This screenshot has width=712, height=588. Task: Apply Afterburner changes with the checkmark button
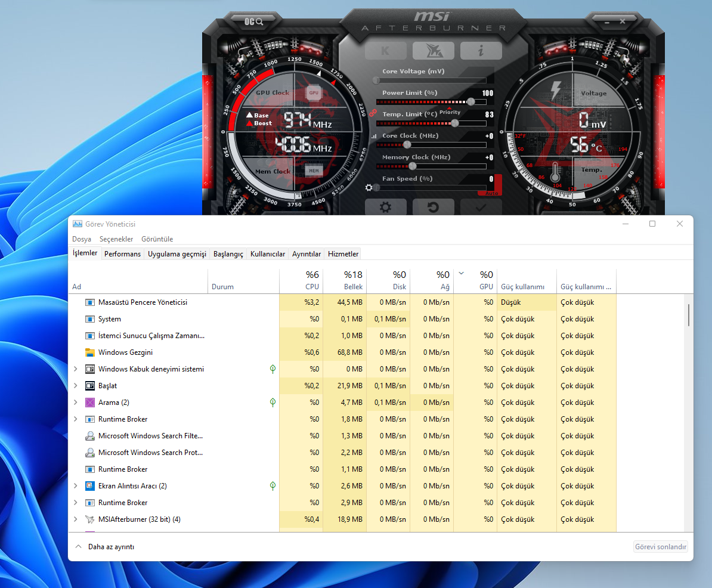(481, 208)
